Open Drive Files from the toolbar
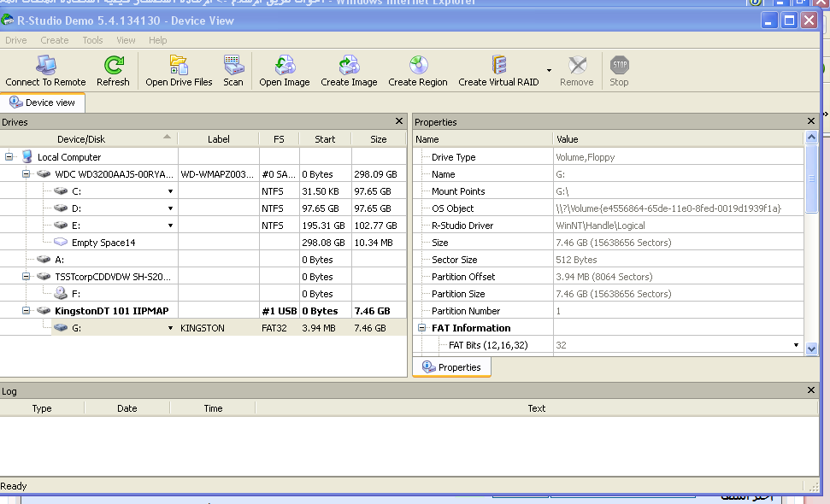 (x=179, y=65)
